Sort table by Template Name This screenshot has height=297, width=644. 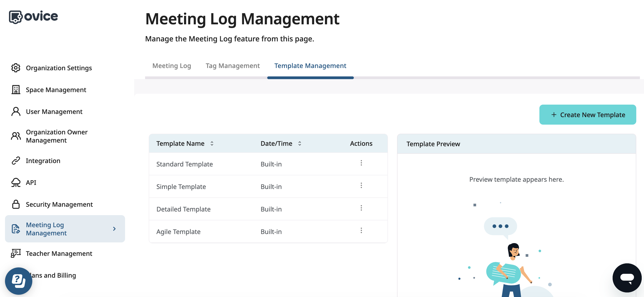click(x=212, y=143)
